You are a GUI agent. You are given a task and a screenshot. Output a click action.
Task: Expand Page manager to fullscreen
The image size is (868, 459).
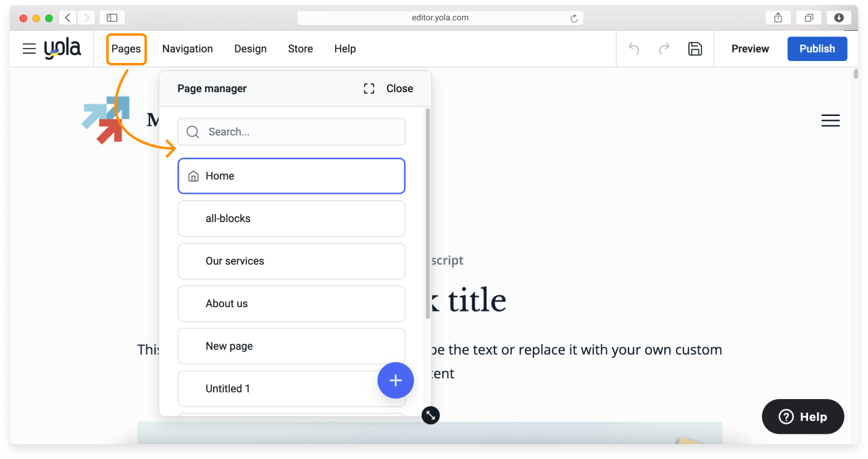pos(369,89)
